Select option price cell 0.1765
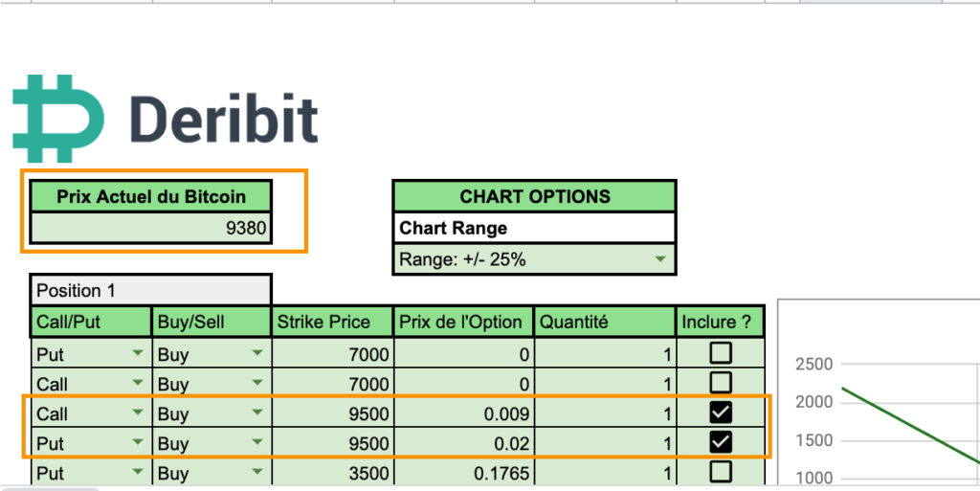 [x=463, y=473]
